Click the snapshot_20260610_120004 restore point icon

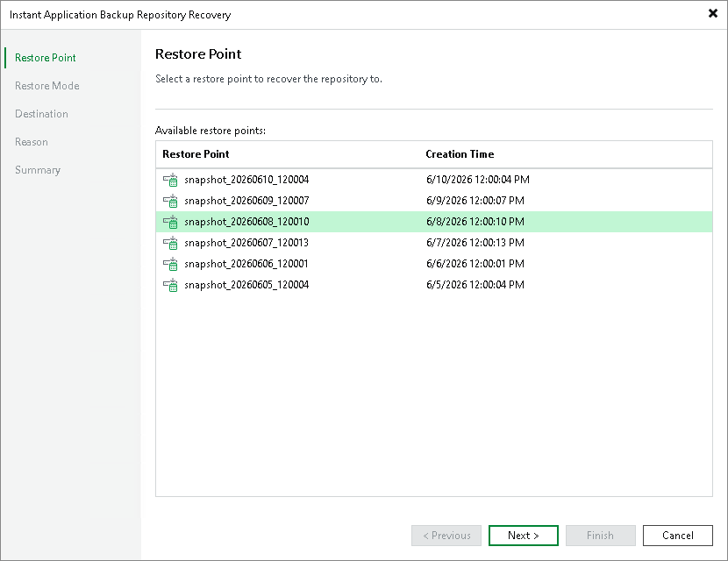point(170,180)
